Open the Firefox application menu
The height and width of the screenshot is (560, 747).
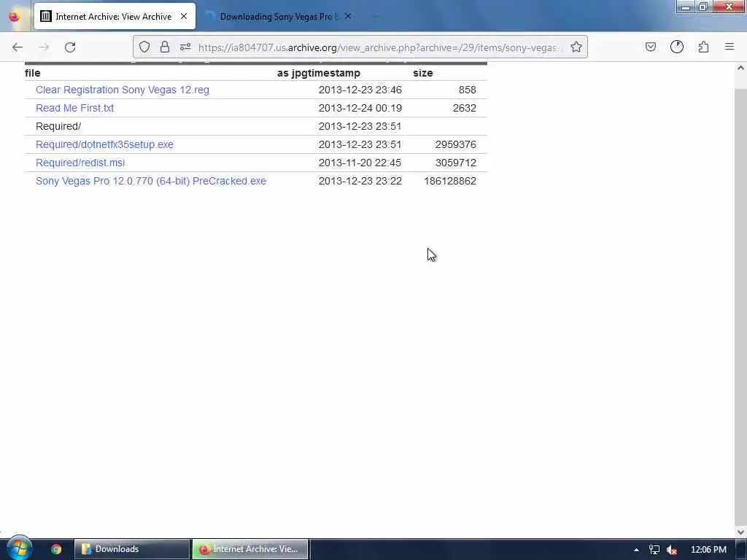coord(729,47)
